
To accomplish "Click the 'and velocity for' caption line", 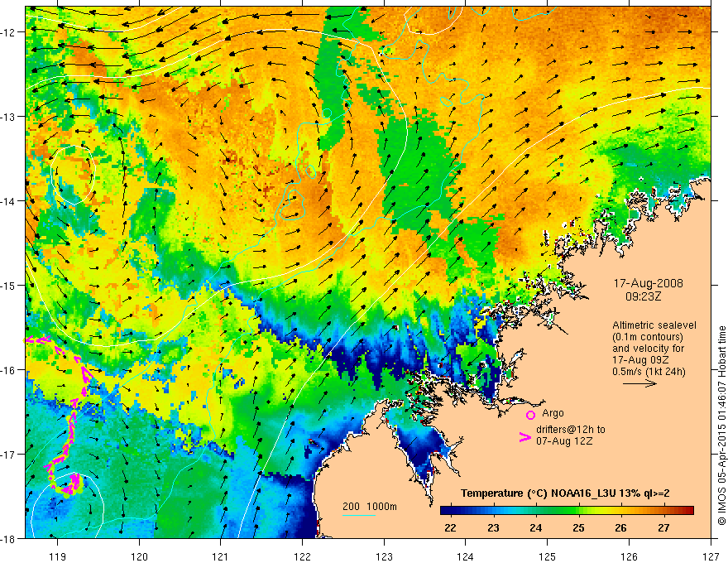I will (648, 349).
